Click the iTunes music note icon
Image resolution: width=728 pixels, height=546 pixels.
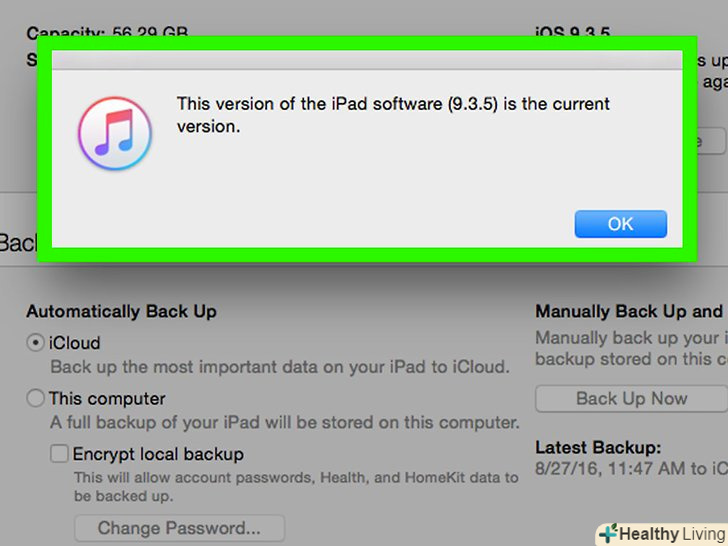point(115,133)
